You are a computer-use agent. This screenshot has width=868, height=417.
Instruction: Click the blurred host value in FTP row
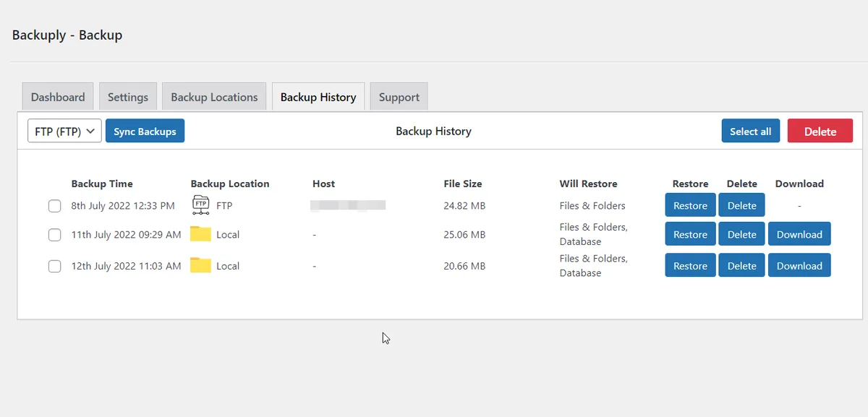click(x=348, y=206)
